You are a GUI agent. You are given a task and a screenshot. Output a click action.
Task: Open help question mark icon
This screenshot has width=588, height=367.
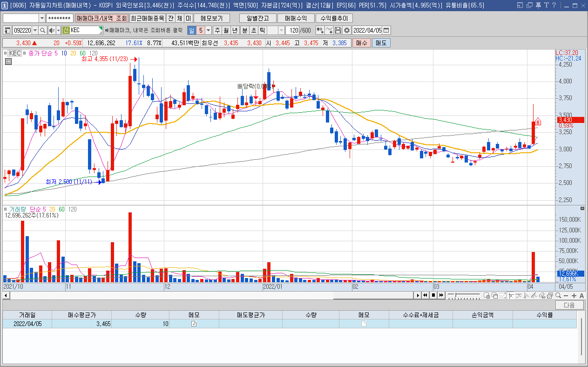554,5
